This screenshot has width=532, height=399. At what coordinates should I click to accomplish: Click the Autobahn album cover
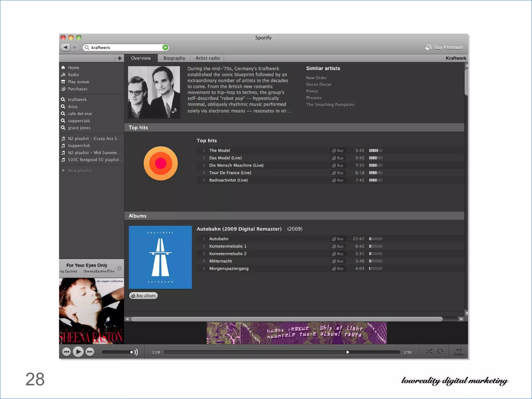(x=160, y=257)
